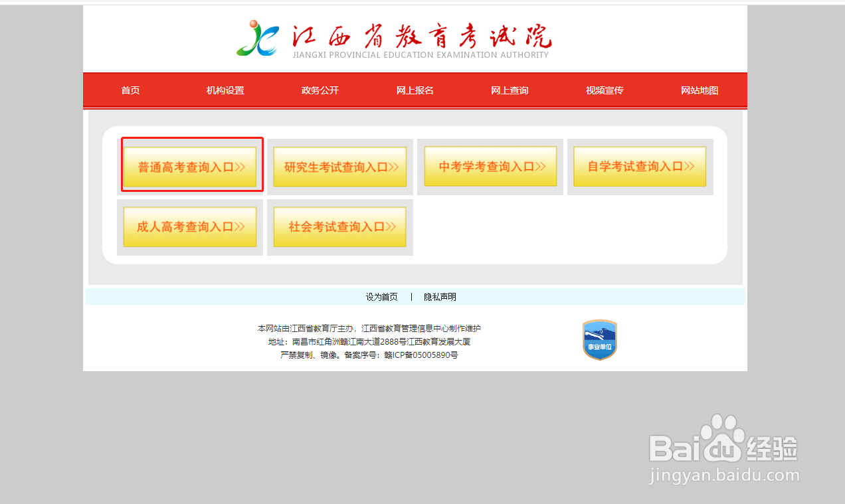
Task: Open 自学考试查询入口
Action: coord(639,166)
